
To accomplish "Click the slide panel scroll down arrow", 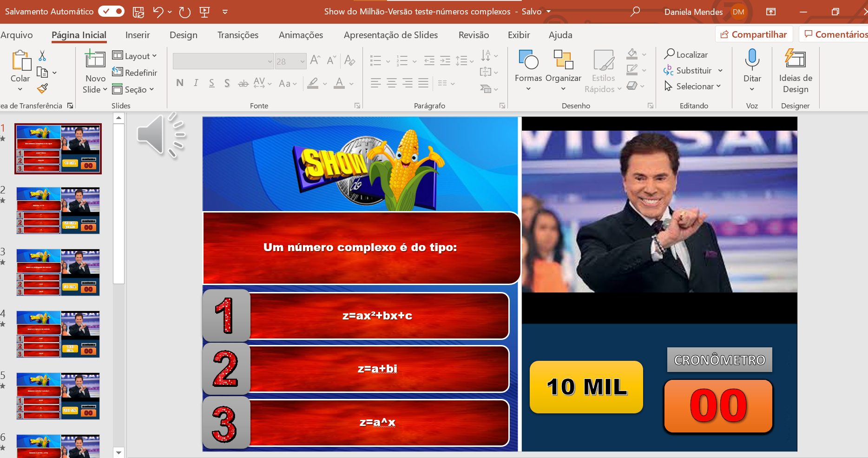I will coord(119,452).
